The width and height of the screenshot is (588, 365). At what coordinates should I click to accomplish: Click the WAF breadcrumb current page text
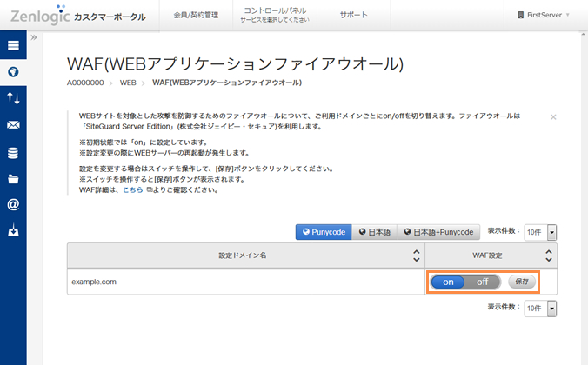(227, 83)
